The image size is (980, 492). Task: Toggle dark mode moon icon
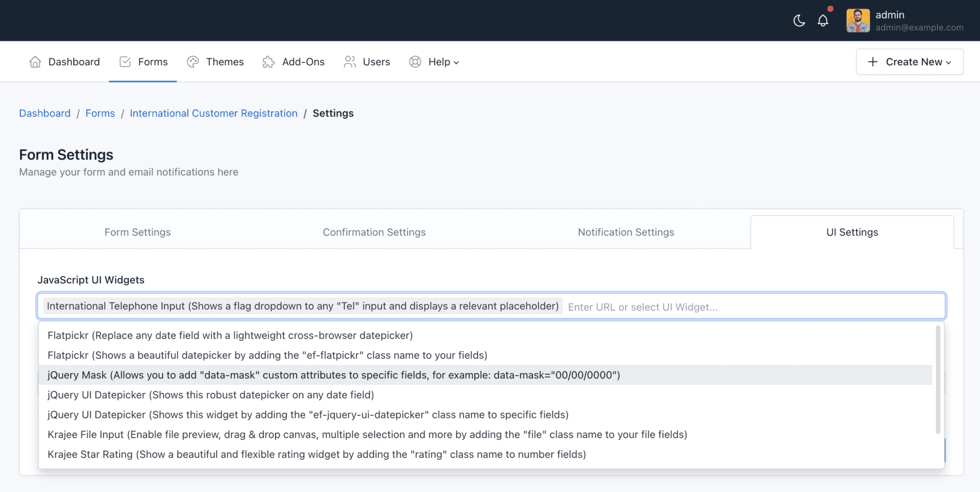(799, 20)
